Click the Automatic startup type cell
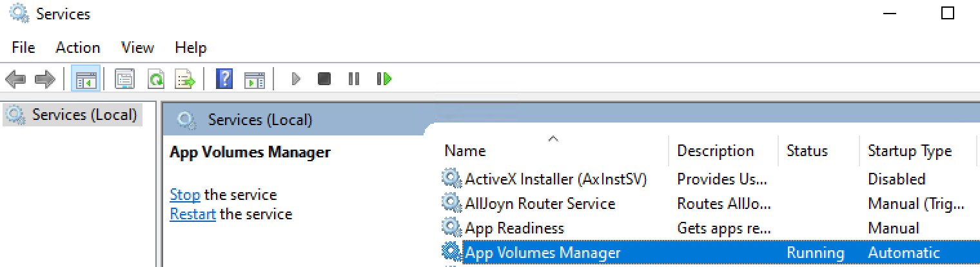 click(x=904, y=252)
